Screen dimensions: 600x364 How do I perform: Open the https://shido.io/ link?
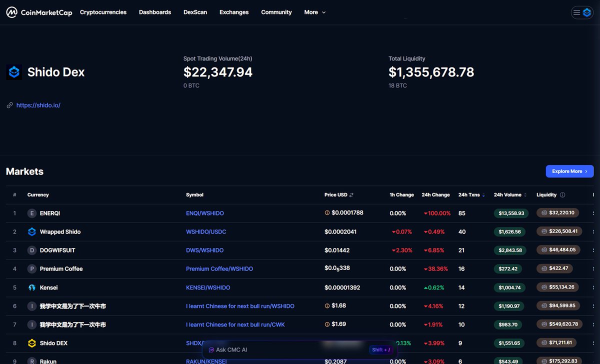38,105
